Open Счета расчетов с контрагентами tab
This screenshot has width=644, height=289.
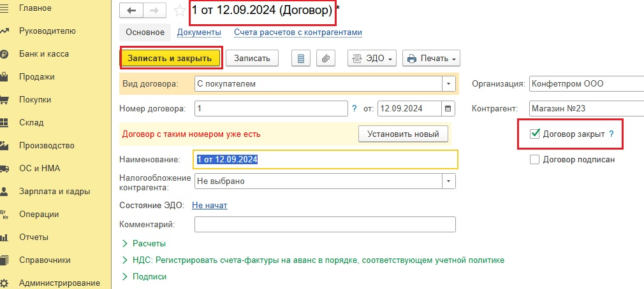(298, 32)
